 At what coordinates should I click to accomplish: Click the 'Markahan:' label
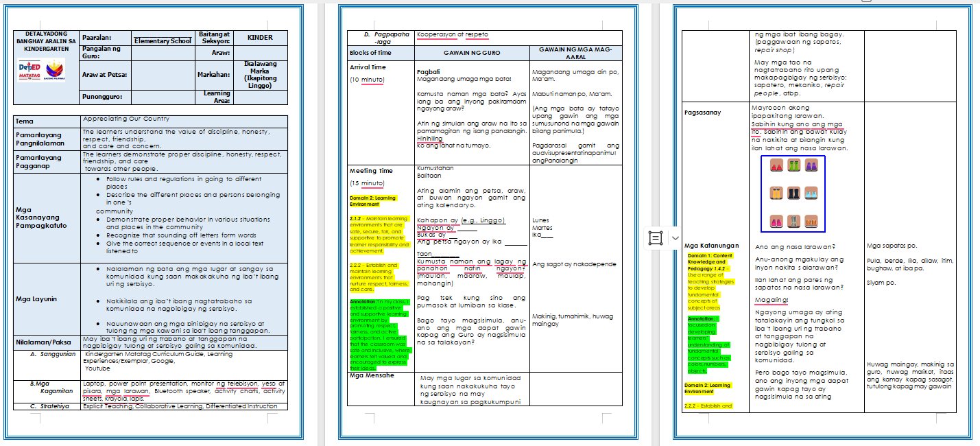pyautogui.click(x=215, y=74)
